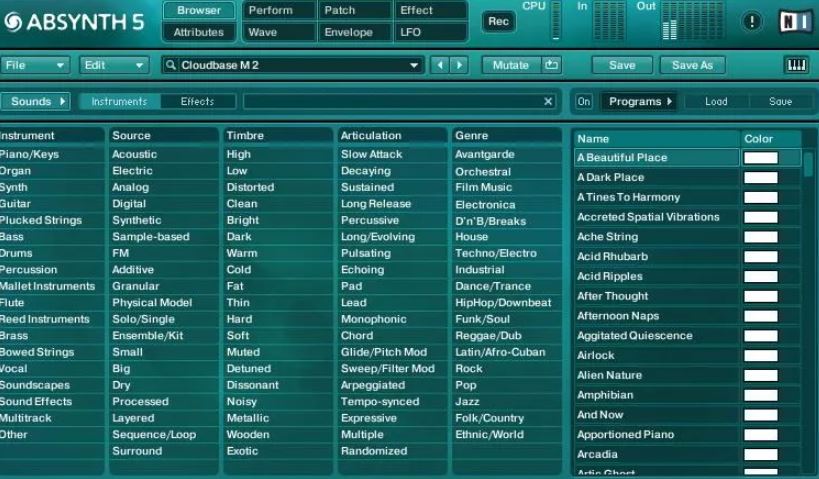Click the browser search input field

(x=400, y=101)
